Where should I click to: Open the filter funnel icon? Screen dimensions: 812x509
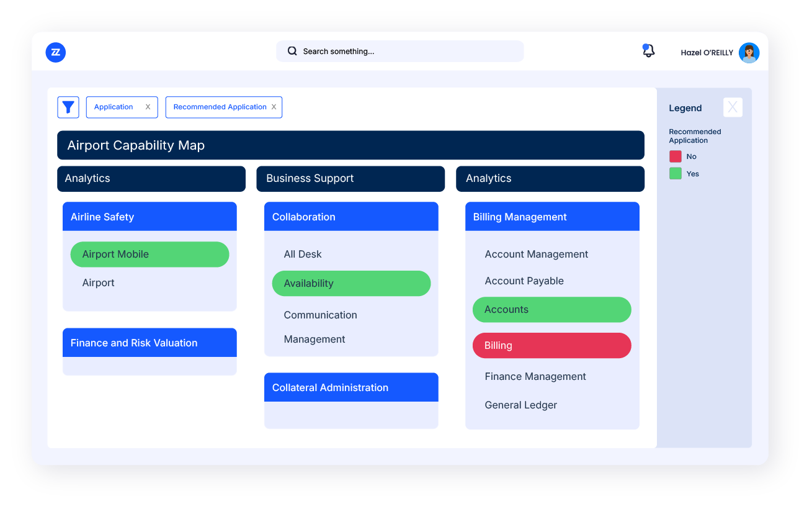pyautogui.click(x=68, y=107)
